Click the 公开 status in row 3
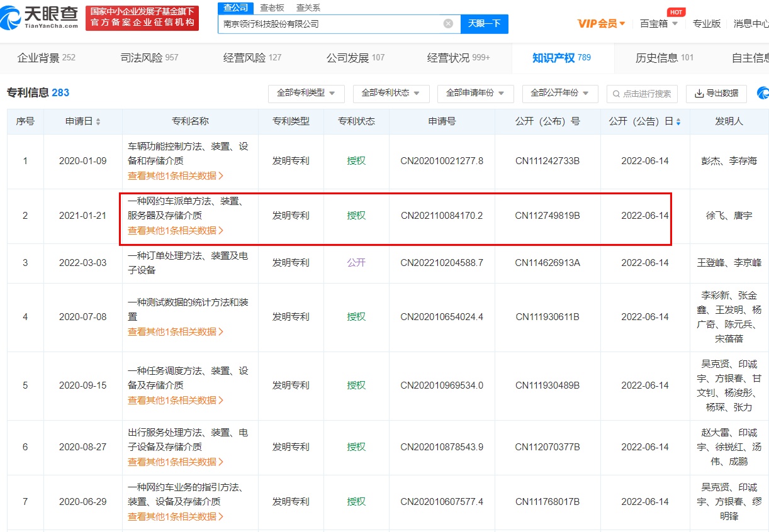The width and height of the screenshot is (769, 532). (356, 263)
